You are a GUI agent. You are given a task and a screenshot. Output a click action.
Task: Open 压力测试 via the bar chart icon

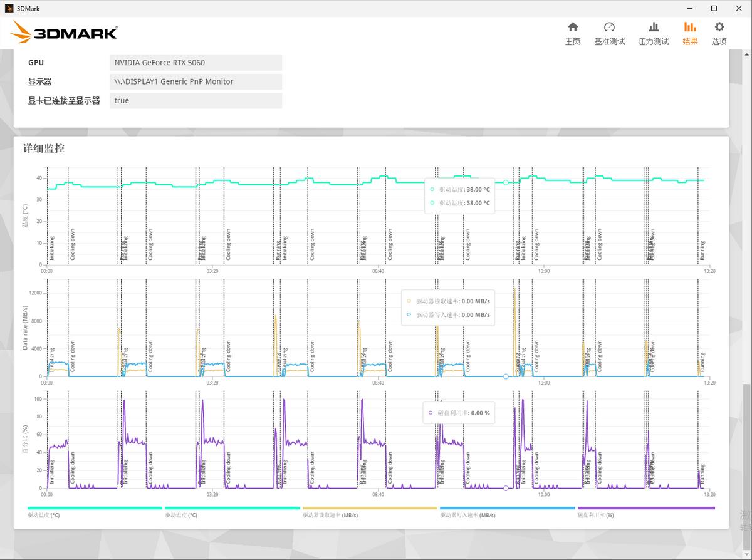[x=653, y=33]
